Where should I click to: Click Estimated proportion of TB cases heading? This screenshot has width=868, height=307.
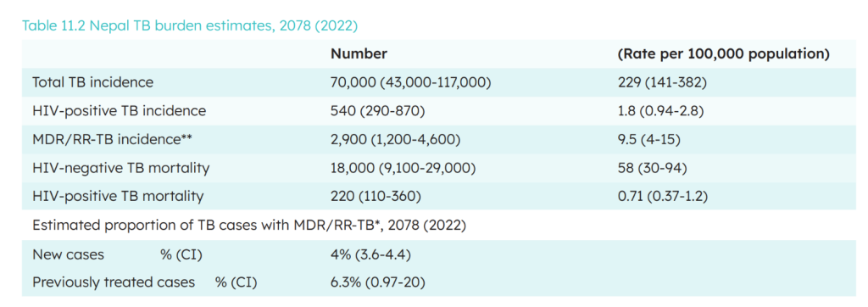249,226
